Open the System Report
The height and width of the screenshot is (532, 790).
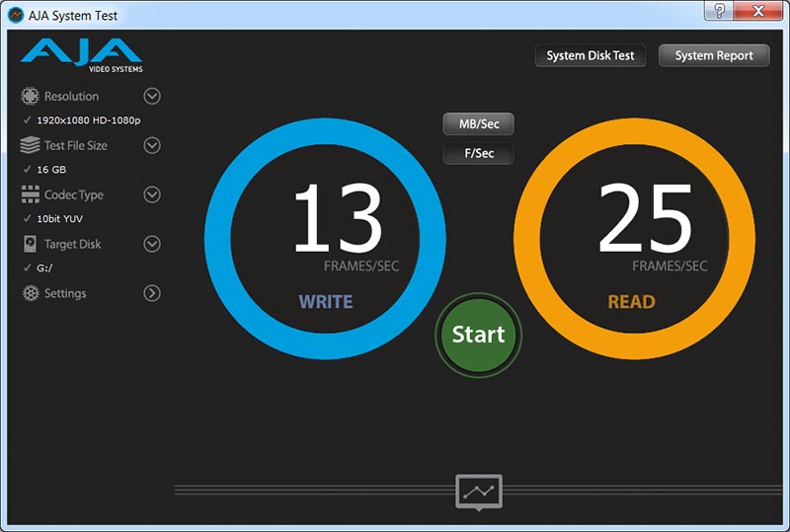[x=714, y=55]
